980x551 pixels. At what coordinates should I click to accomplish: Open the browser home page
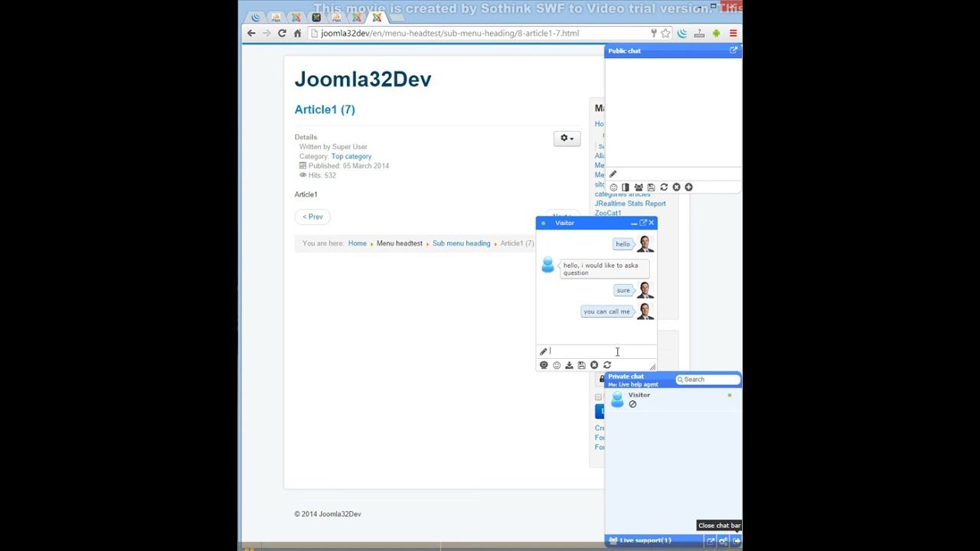tap(297, 34)
